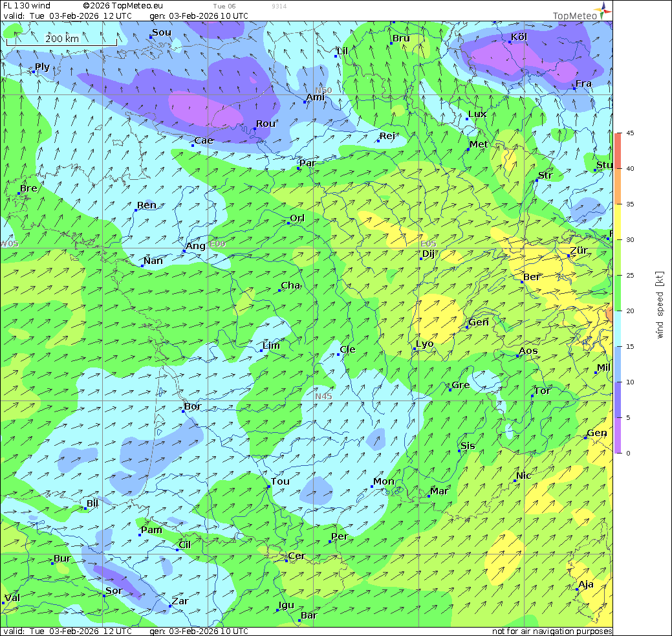Viewport: 672px width, 636px height.
Task: Click the Plymouth city marker
Action: [x=33, y=72]
